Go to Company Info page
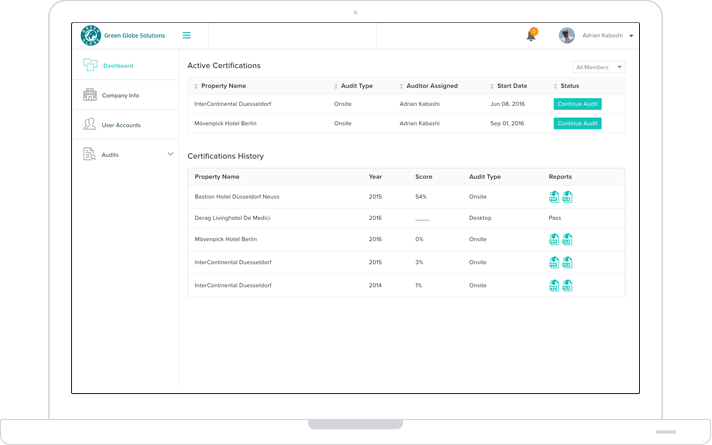The image size is (712, 445). coord(120,95)
